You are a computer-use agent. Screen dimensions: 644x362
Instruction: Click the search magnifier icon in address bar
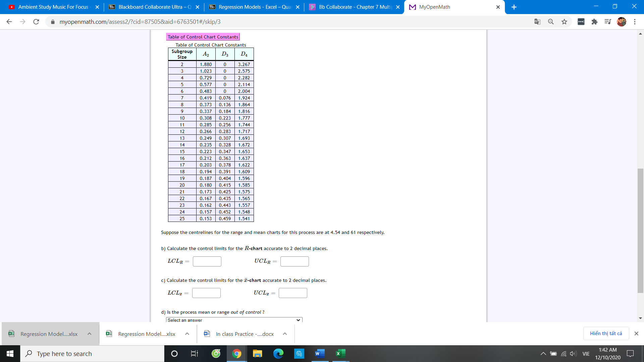(551, 21)
